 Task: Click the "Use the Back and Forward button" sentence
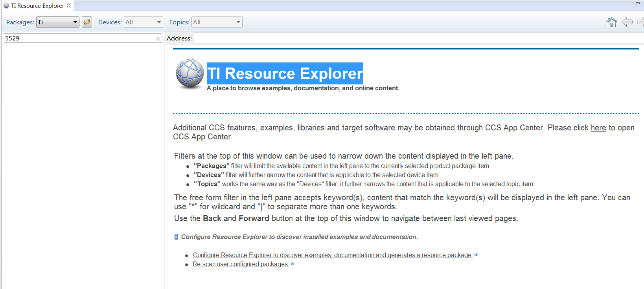tap(346, 218)
